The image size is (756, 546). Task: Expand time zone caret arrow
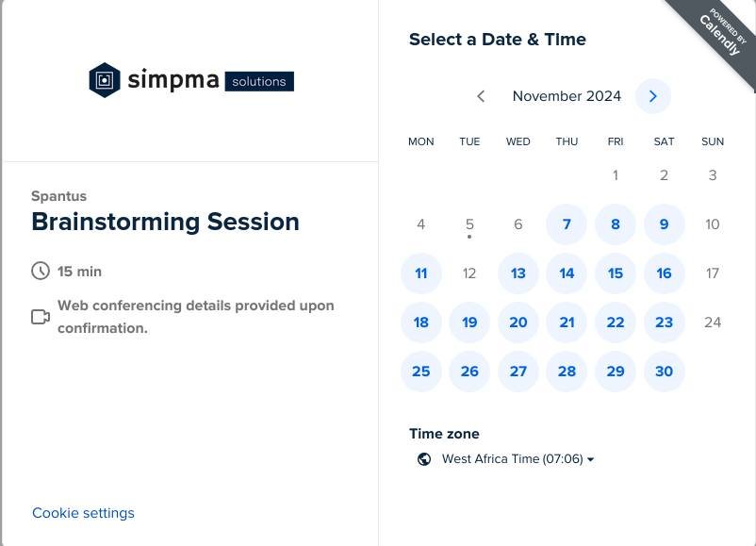tap(591, 459)
